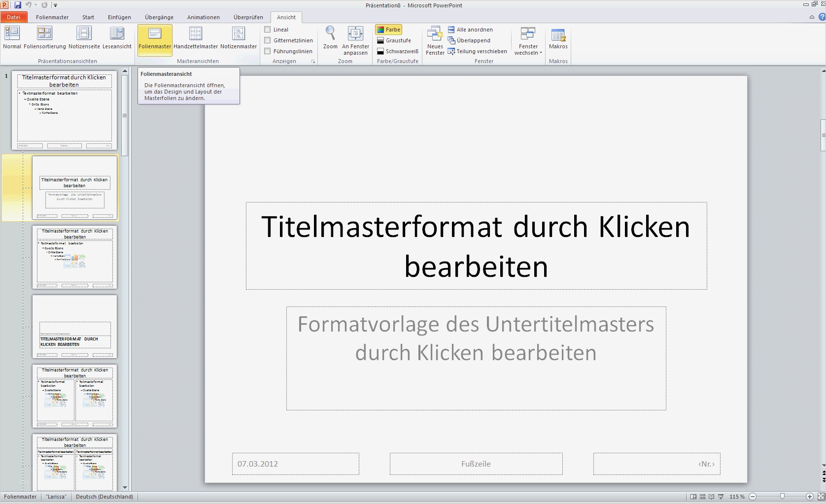This screenshot has width=826, height=504.
Task: Switch to the Folienmaster ribbon tab
Action: (52, 17)
